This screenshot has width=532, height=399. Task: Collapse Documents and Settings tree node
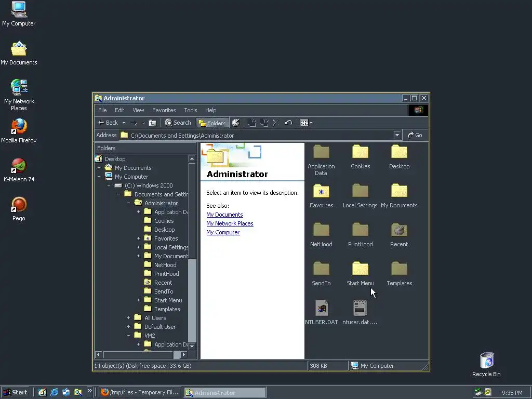click(119, 194)
